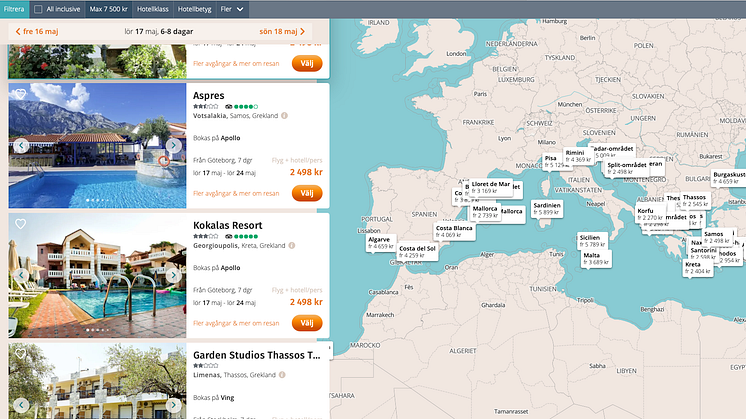Viewport: 746px width, 419px height.
Task: Click the Kokalas Resort pool photo
Action: pos(97,275)
